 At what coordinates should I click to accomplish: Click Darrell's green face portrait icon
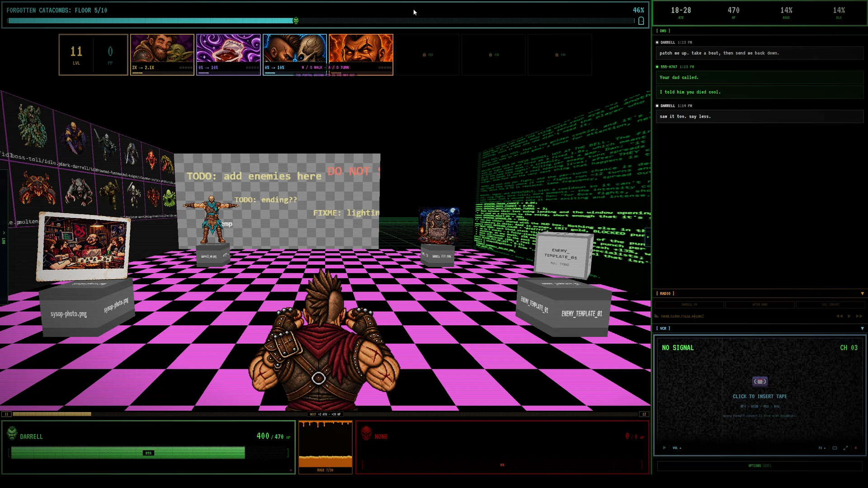[x=12, y=433]
